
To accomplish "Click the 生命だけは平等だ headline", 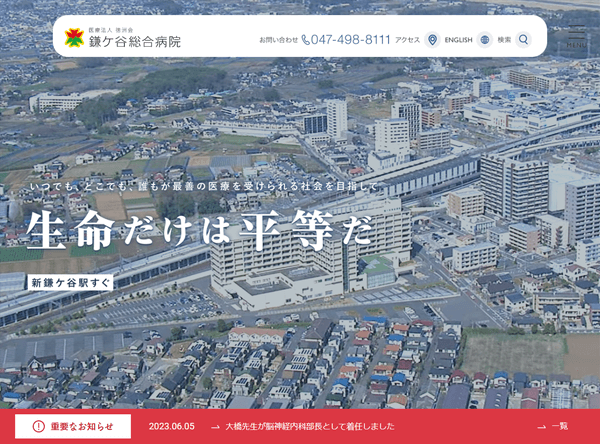I will click(x=199, y=230).
